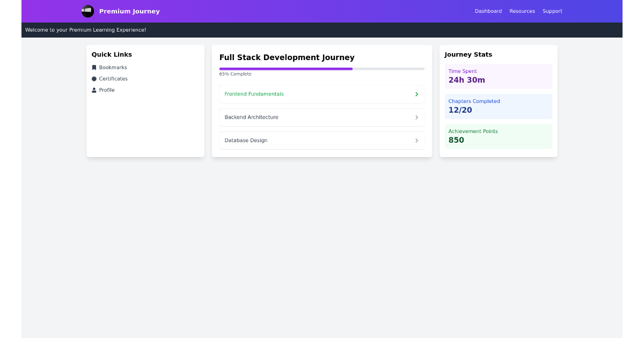
Task: Open the Profile quick link
Action: [106, 90]
